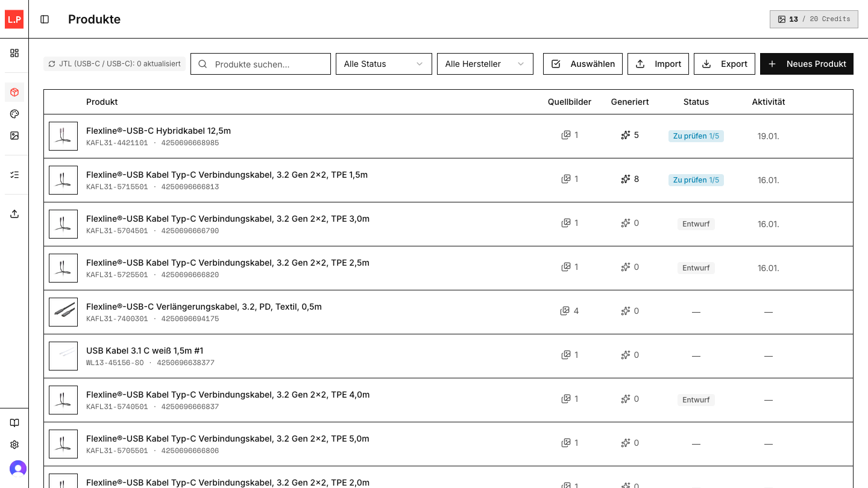Viewport: 868px width, 488px height.
Task: Click Entwurf badge for TPE 2,5m row
Action: [696, 268]
